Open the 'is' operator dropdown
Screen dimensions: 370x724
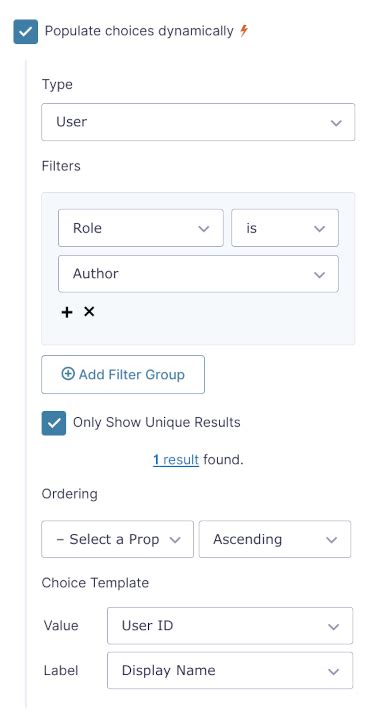point(285,228)
